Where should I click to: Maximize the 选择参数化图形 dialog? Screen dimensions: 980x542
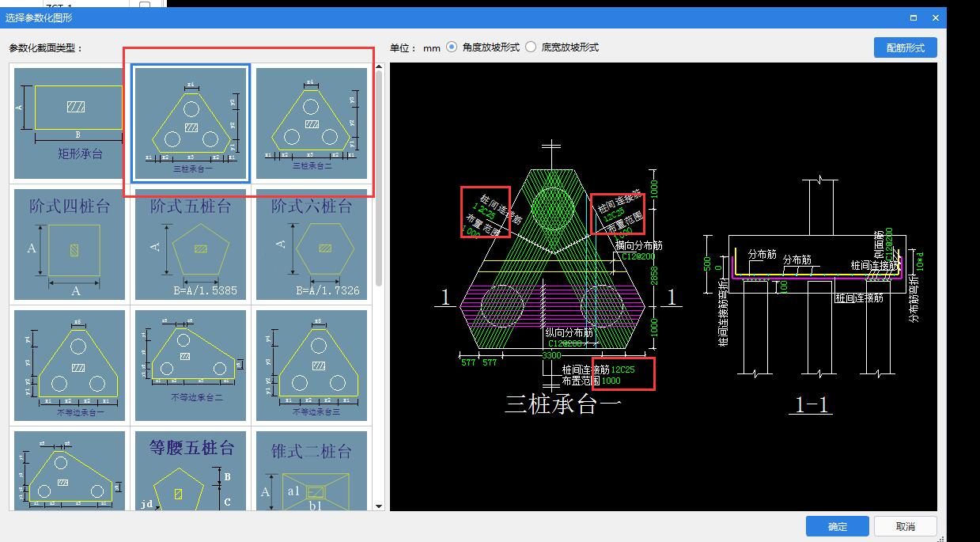click(x=914, y=17)
